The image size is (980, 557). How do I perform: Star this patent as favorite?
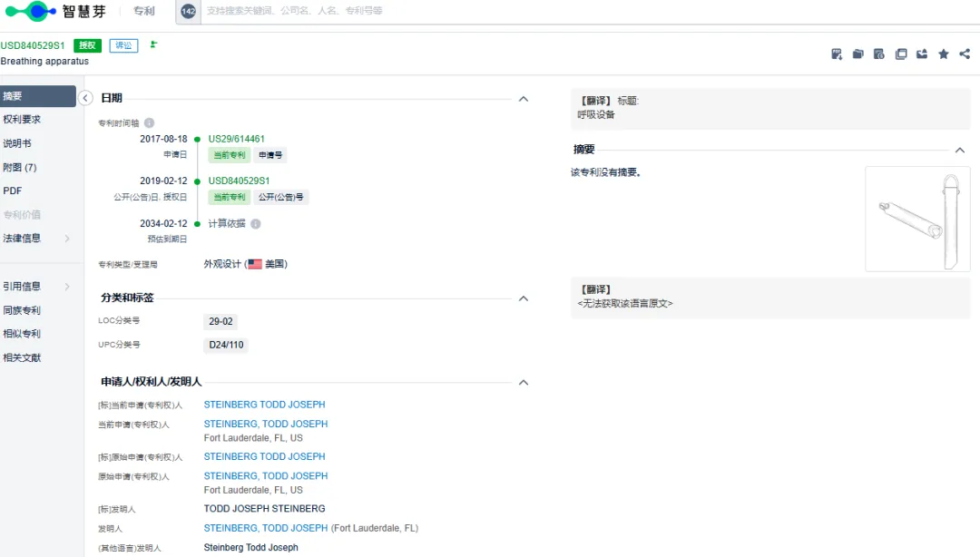(x=943, y=54)
